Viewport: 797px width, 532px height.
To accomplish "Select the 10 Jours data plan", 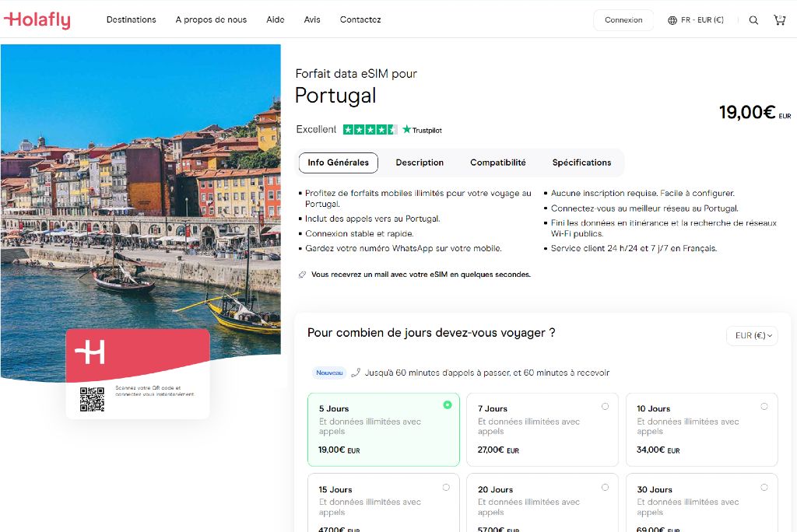I will (x=700, y=429).
